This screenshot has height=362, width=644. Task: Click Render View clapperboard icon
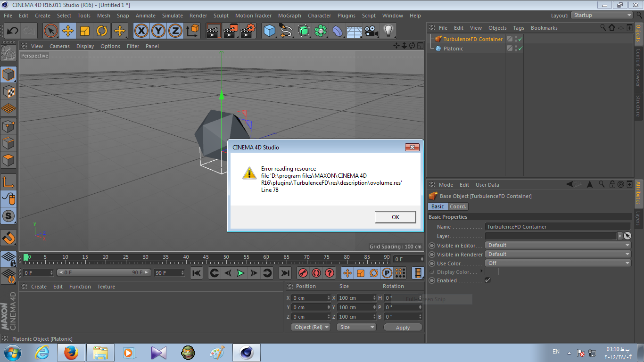tap(214, 31)
